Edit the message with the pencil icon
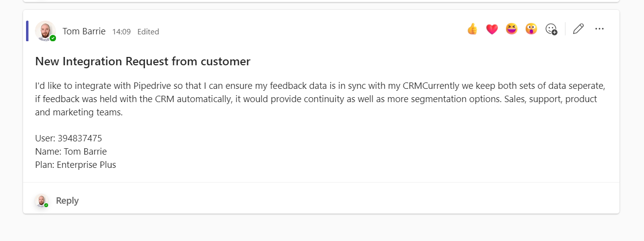The image size is (644, 241). pos(578,29)
